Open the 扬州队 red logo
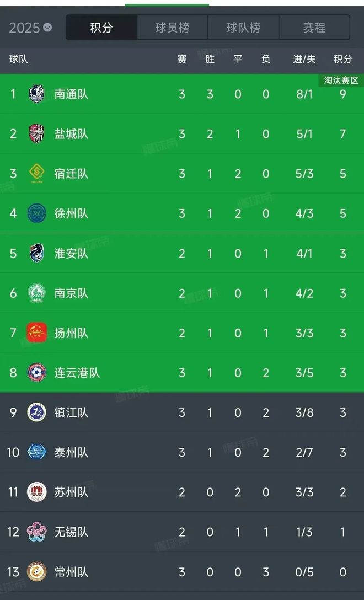This screenshot has width=364, height=600. coord(36,333)
